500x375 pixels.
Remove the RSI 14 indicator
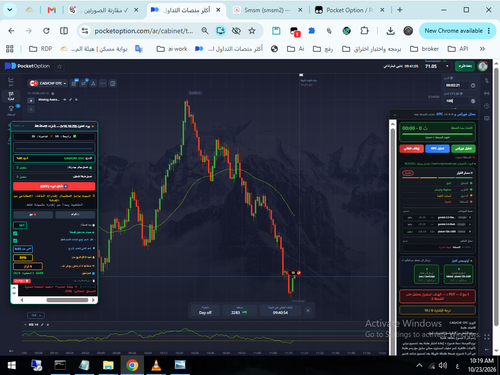click(47, 324)
